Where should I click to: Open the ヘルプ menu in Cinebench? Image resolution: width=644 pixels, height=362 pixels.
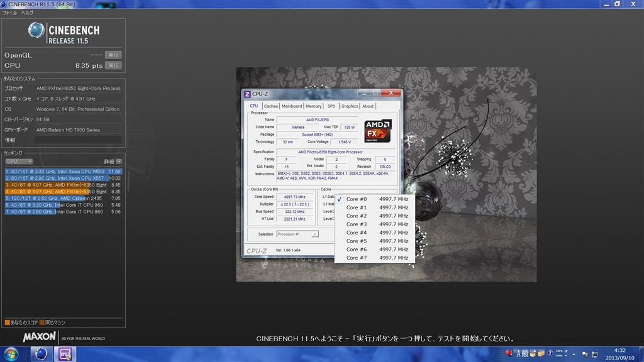point(27,13)
